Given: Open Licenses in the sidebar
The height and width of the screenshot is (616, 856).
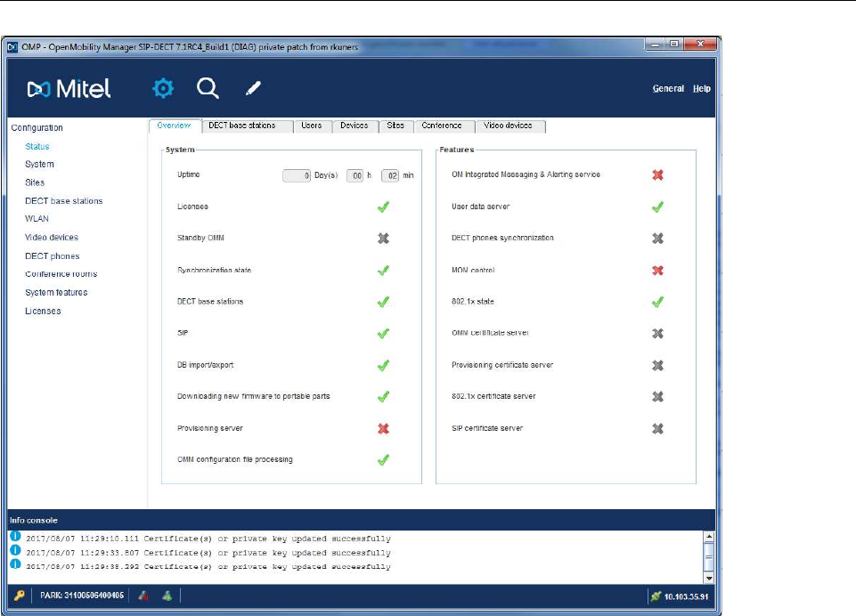Looking at the screenshot, I should tap(43, 311).
